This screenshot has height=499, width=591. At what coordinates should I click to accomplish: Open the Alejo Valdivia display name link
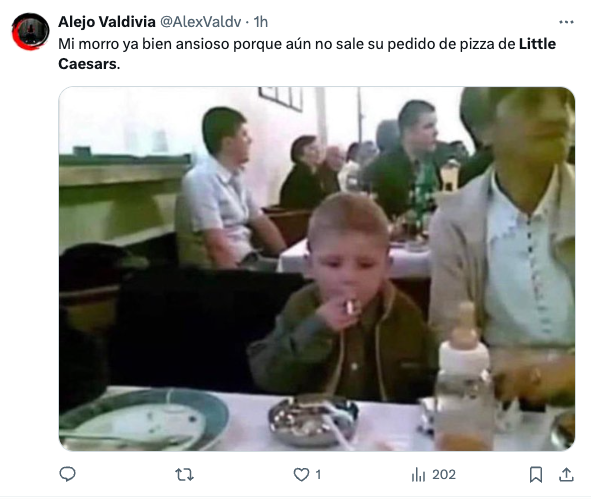tap(107, 22)
